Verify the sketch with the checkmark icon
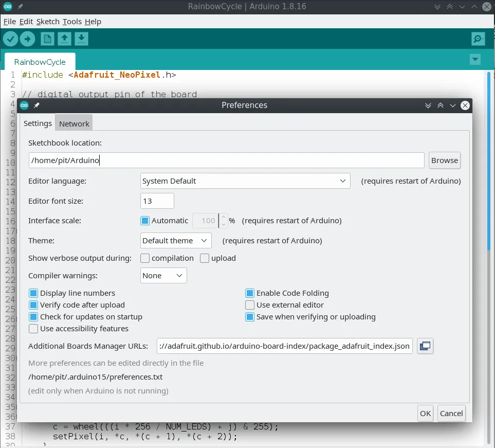The width and height of the screenshot is (495, 448). (x=10, y=39)
